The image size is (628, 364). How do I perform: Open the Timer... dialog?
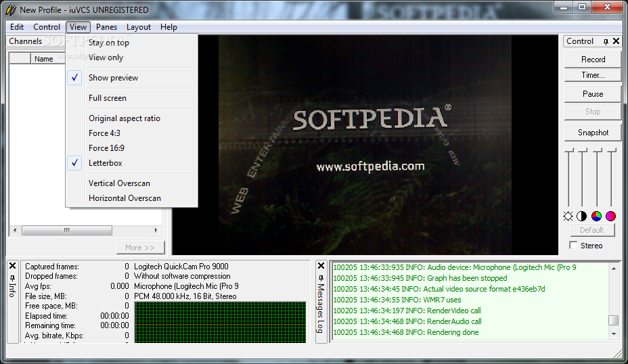[x=593, y=75]
